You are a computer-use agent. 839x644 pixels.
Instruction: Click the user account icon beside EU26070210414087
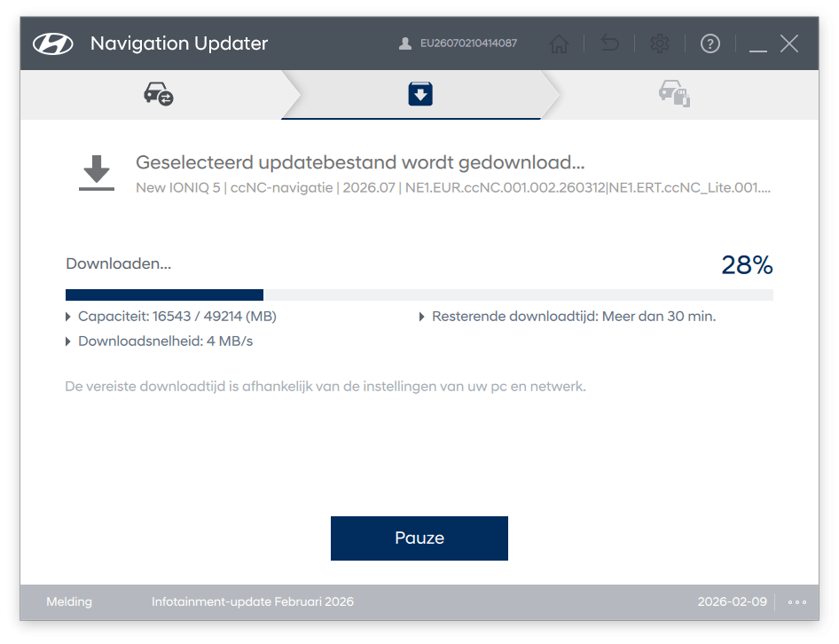click(x=405, y=43)
